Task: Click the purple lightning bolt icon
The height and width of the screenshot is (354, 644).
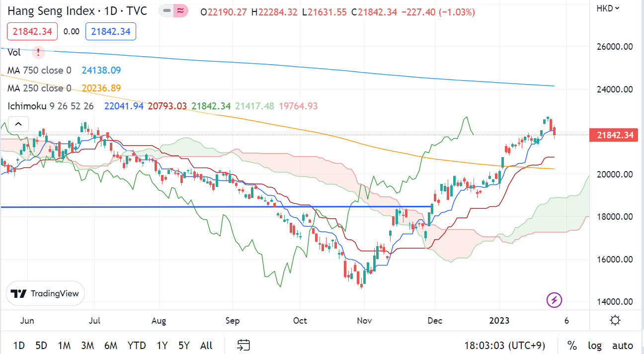Action: pyautogui.click(x=554, y=300)
